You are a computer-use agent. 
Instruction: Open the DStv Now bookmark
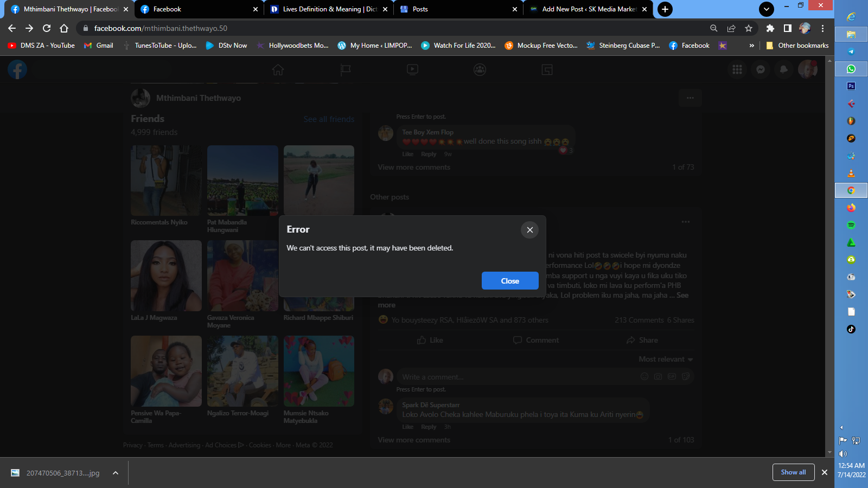click(x=226, y=46)
